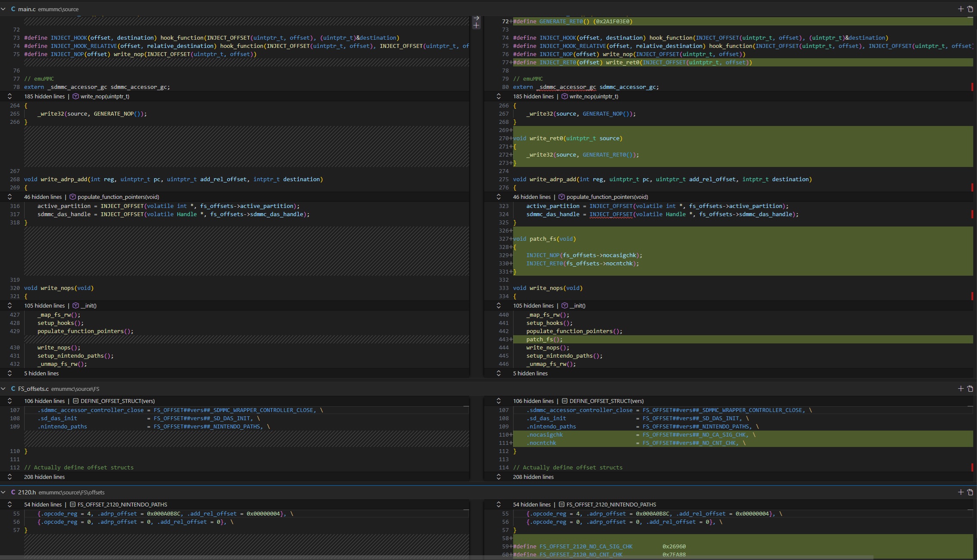Jump to populate_function_pointers(void) breadcrumb in modified pane
Viewport: 977px width, 560px height.
click(x=607, y=197)
